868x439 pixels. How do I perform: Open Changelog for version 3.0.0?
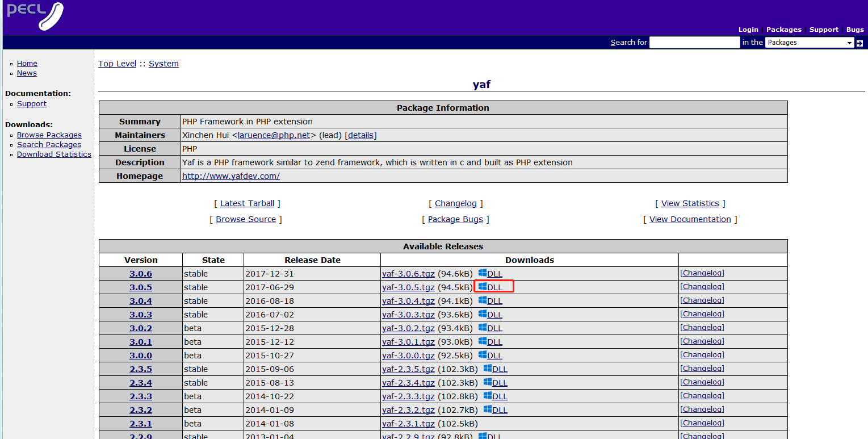pyautogui.click(x=702, y=355)
